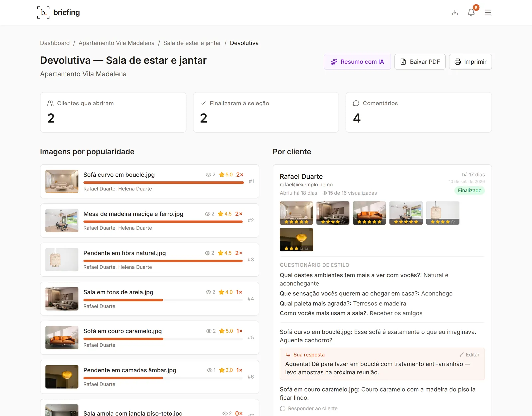Viewport: 532px width, 416px height.
Task: Select file name Sala ampla com janela piso-teto.jpg
Action: click(133, 413)
